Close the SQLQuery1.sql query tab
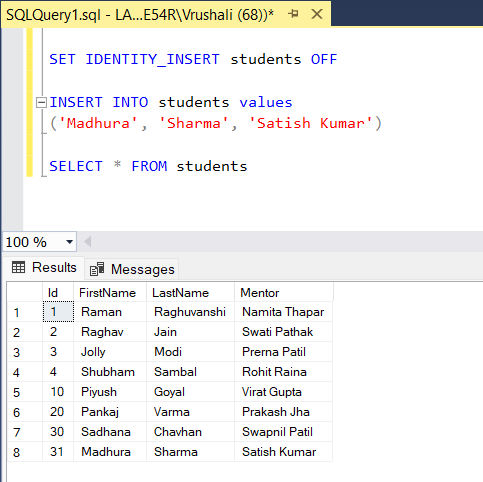483x482 pixels. coord(317,14)
